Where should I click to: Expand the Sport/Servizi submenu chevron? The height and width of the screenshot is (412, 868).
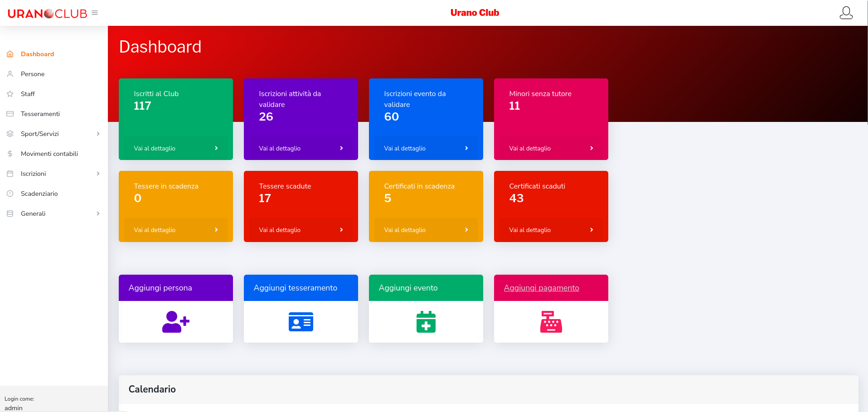[x=98, y=134]
